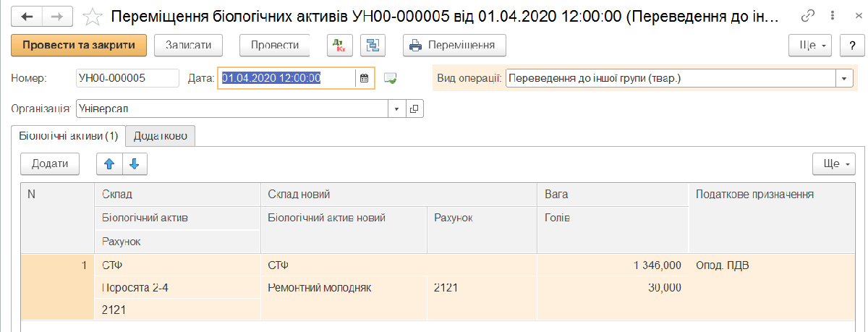This screenshot has width=868, height=332.
Task: Click the Організація field Універсал
Action: 232,108
